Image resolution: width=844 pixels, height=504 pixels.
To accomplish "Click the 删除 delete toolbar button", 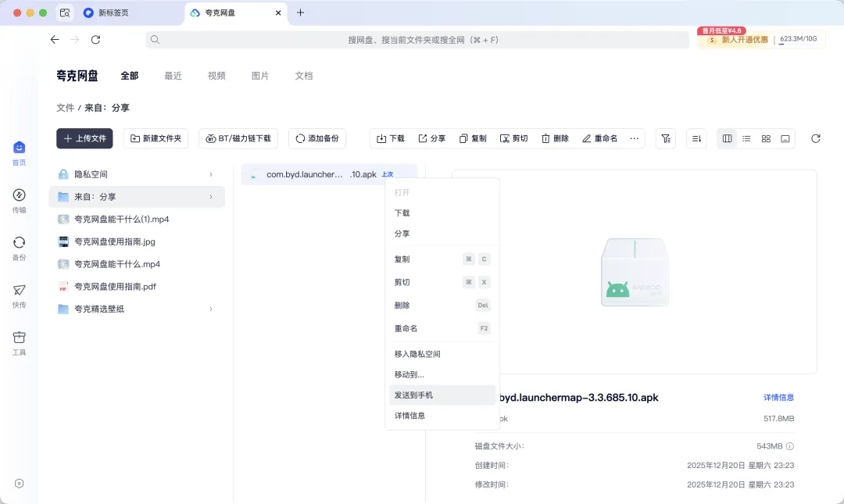I will pyautogui.click(x=555, y=138).
